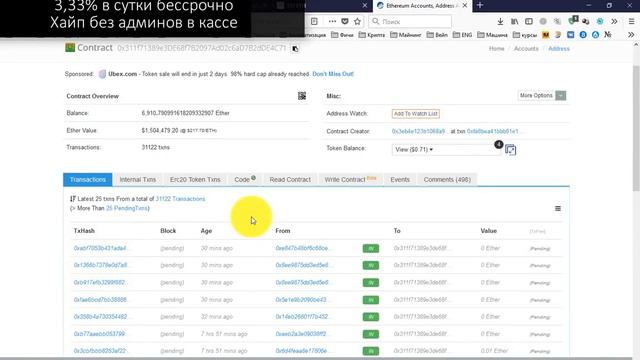Open the Фичи bookmarks folder
This screenshot has height=360, width=640.
[342, 35]
